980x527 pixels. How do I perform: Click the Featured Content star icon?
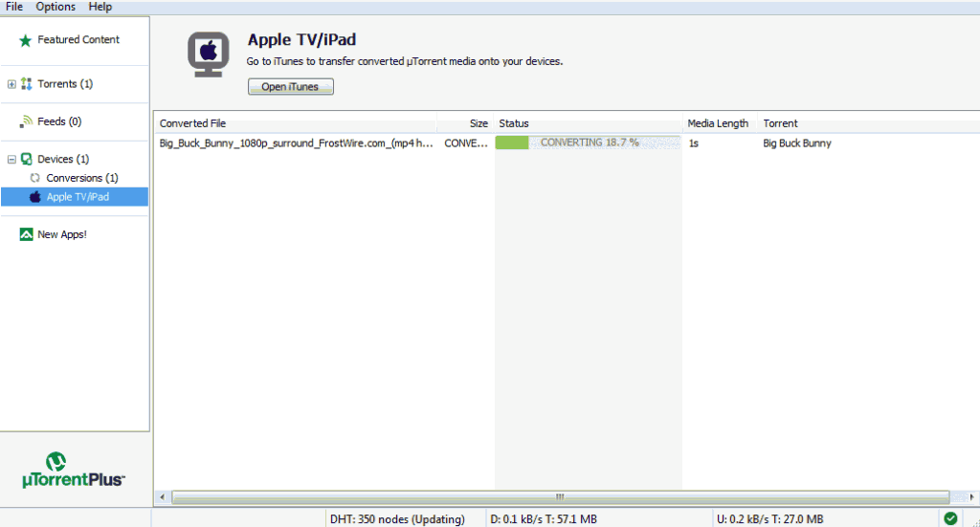tap(26, 40)
